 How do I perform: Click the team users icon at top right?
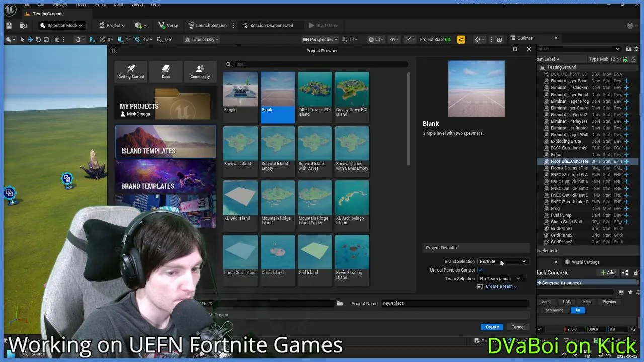(x=631, y=25)
